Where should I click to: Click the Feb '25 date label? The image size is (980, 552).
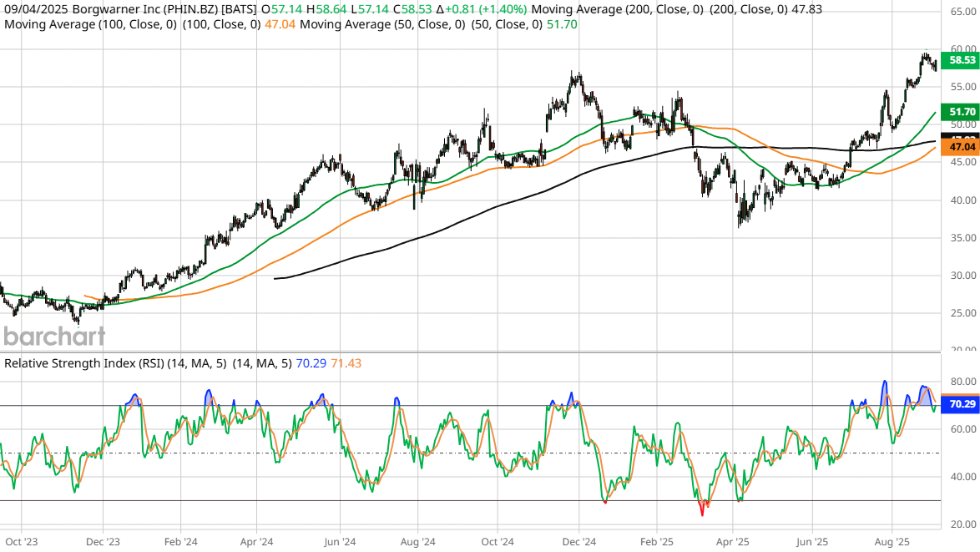coord(657,541)
